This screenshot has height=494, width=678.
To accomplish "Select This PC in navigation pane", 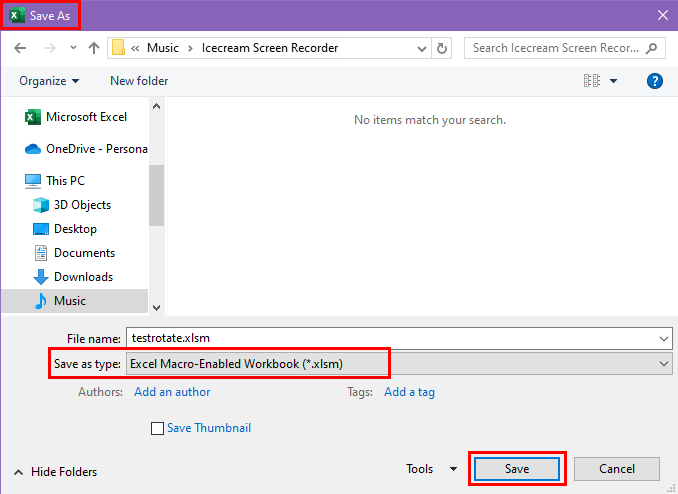I will 55,181.
